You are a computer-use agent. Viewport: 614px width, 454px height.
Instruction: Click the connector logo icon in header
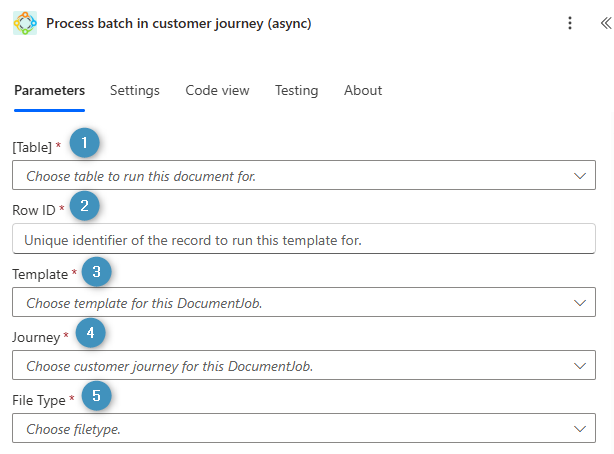[x=24, y=23]
